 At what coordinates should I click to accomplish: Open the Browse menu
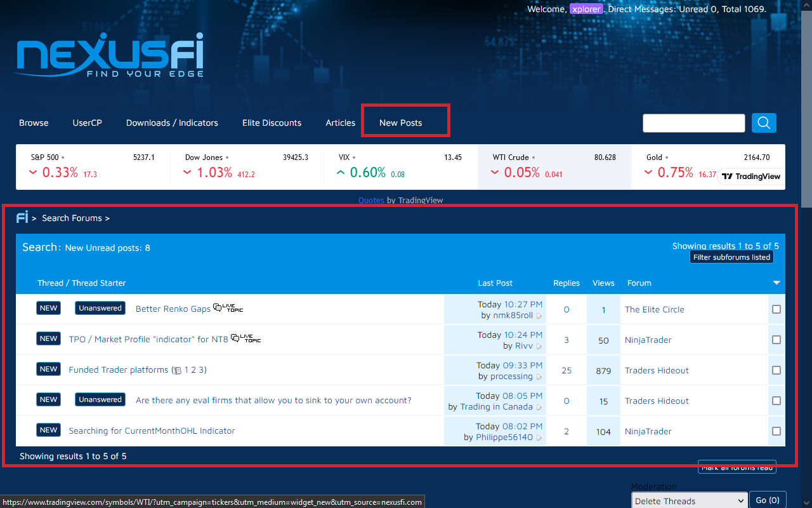pos(34,123)
